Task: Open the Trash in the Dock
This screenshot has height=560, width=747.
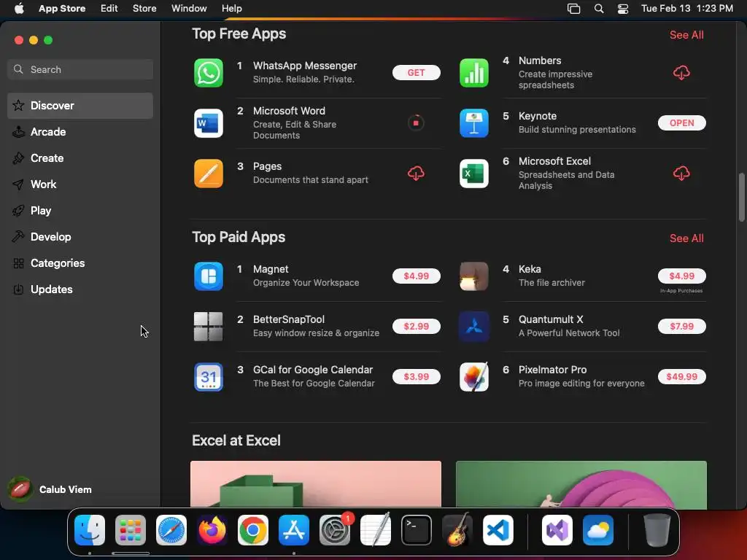Action: click(x=657, y=530)
